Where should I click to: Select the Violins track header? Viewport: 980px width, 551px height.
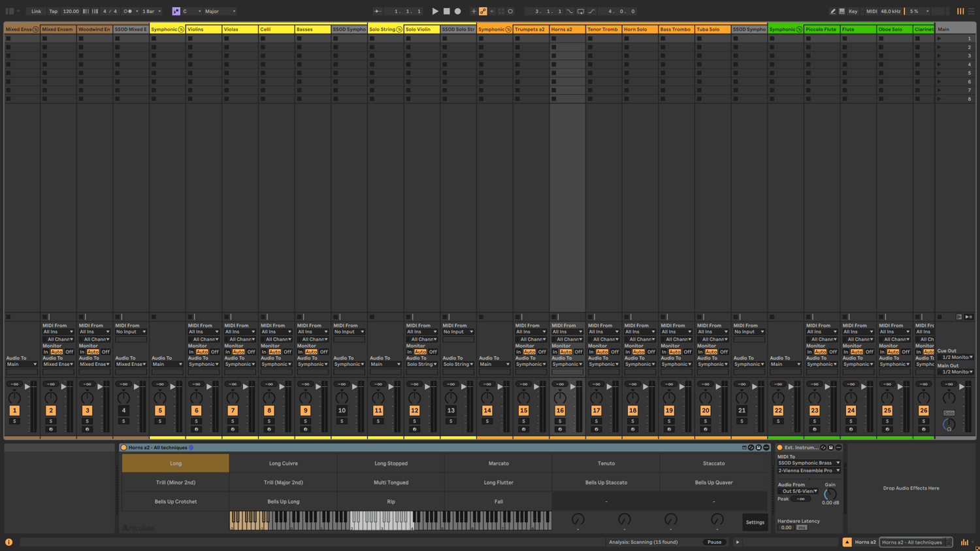(204, 29)
